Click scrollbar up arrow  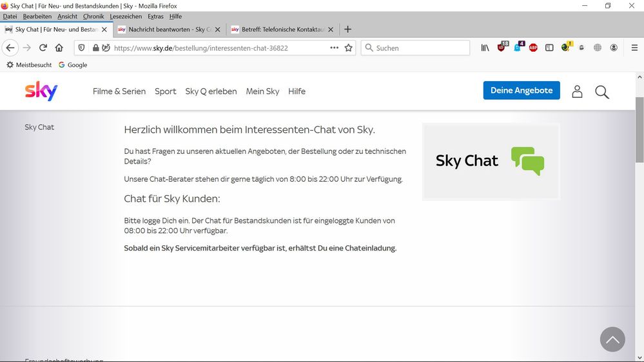639,77
